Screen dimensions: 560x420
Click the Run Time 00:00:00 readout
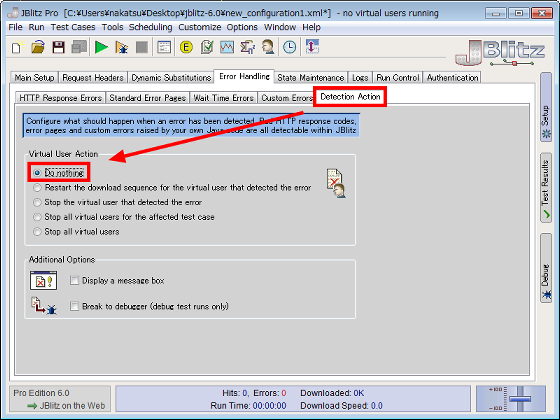click(248, 406)
